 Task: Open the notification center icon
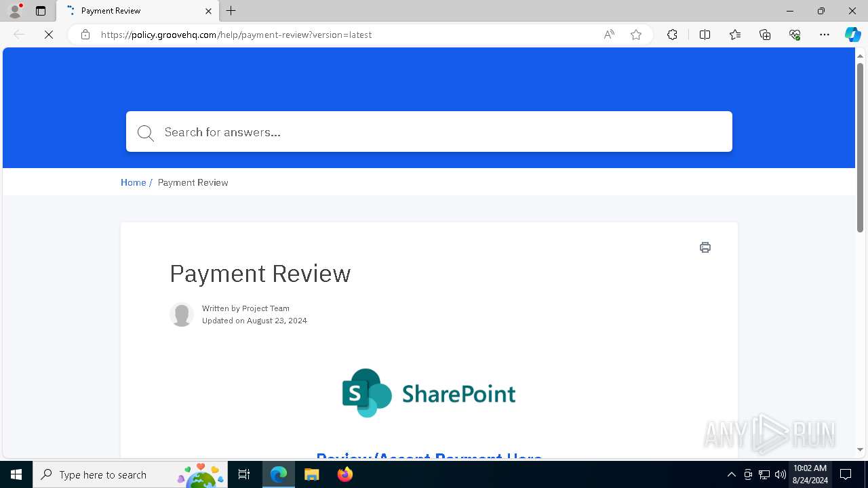(x=846, y=474)
